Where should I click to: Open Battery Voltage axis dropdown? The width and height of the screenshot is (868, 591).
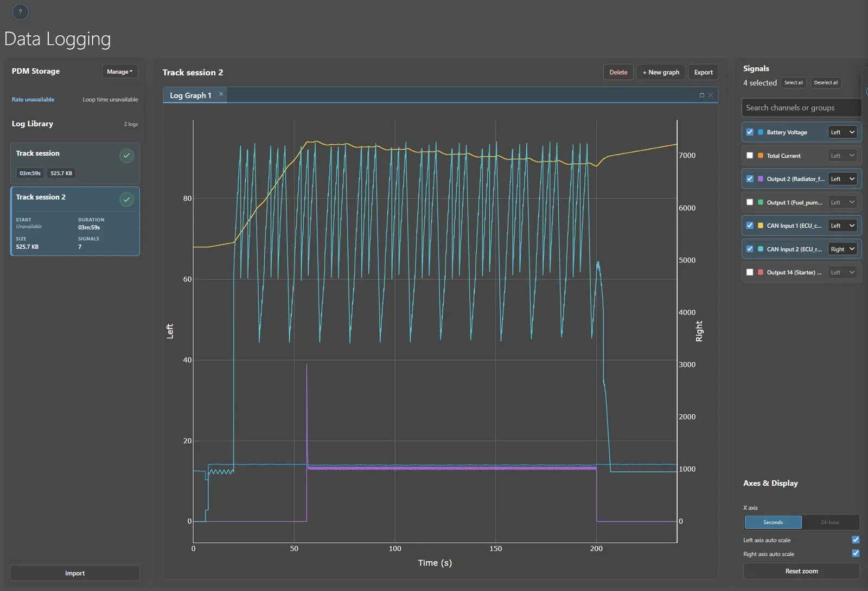point(843,132)
